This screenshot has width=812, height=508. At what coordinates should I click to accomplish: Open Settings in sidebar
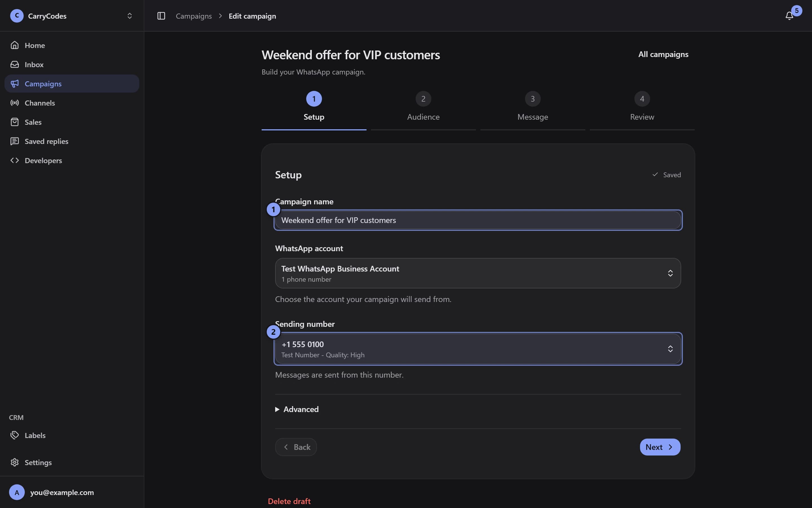72,462
